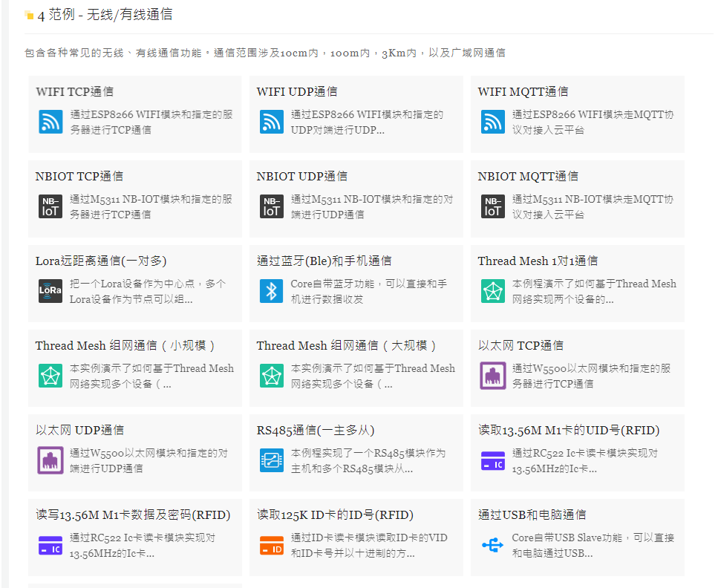Click the WIFI icon on the WIFI TCP通信 card
721x588 pixels.
[49, 122]
